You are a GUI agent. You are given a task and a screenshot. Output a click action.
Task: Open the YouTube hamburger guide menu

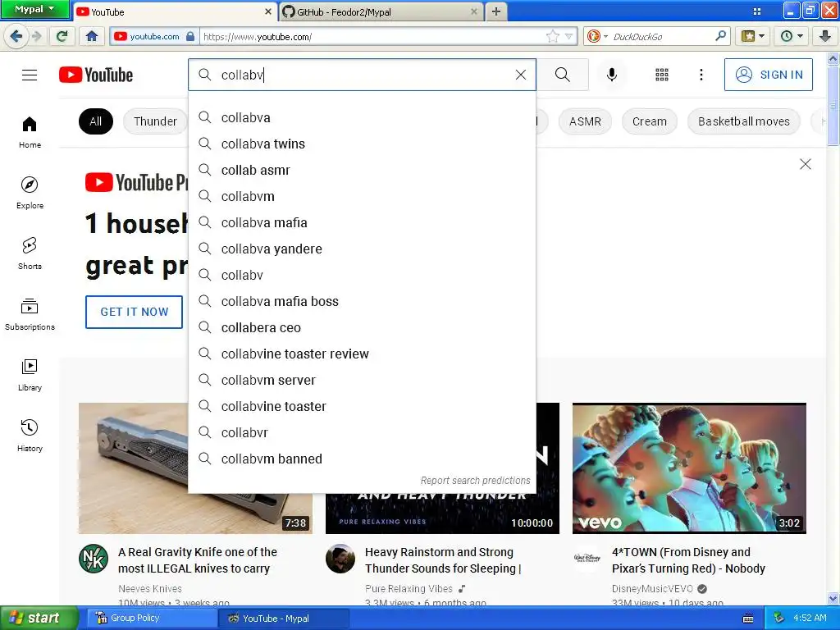click(30, 75)
